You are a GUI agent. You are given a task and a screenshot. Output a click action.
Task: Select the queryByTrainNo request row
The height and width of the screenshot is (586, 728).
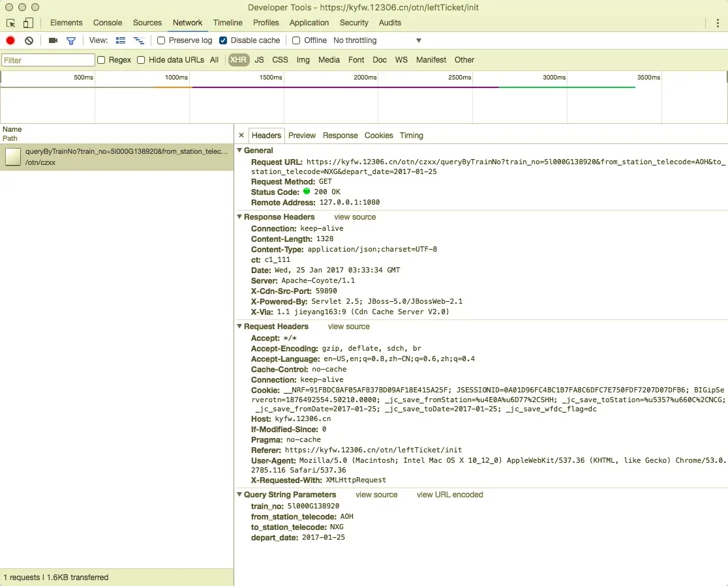(117, 157)
